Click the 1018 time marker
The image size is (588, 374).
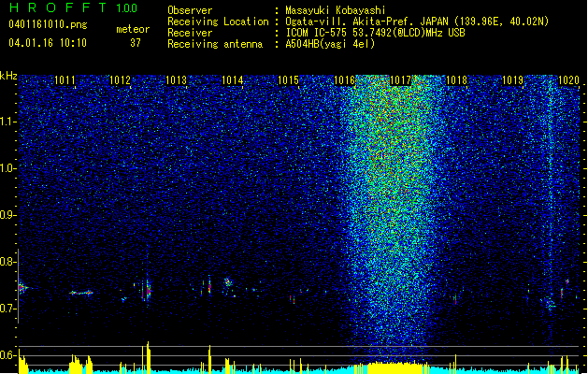[x=456, y=80]
